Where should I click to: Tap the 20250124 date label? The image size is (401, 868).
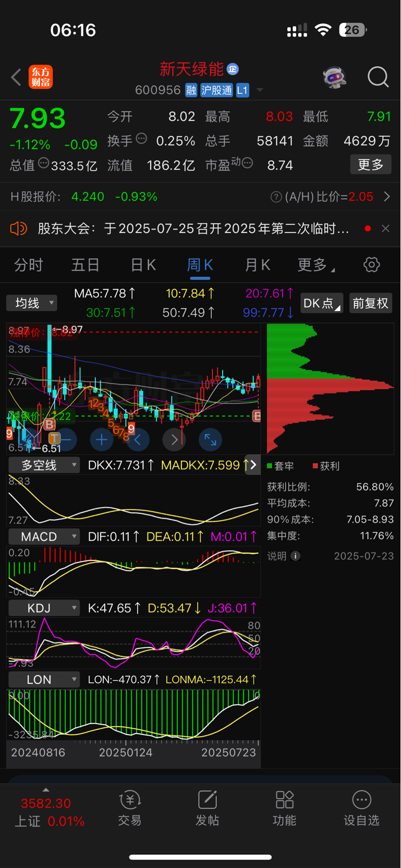(126, 752)
